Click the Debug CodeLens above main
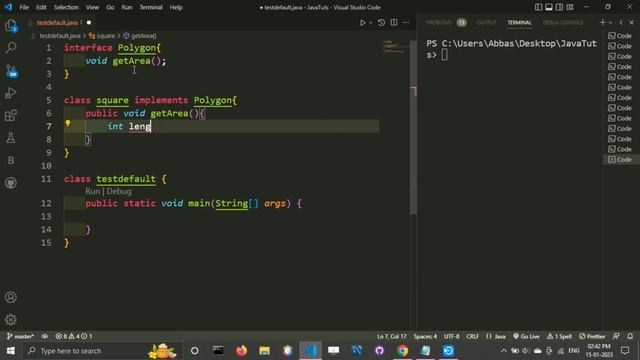This screenshot has height=360, width=640. coord(119,191)
